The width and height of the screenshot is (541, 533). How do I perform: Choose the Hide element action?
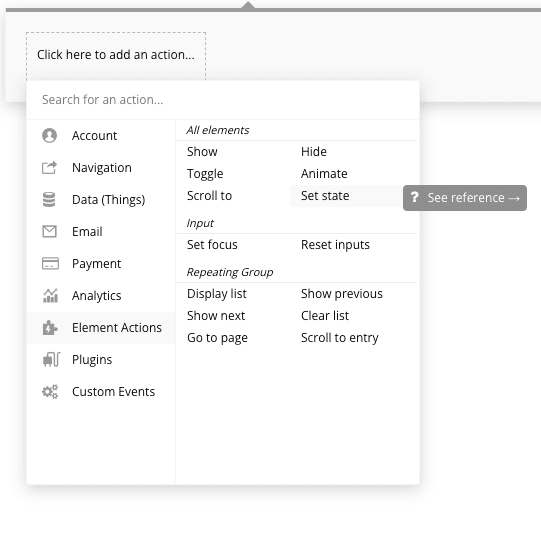click(314, 151)
